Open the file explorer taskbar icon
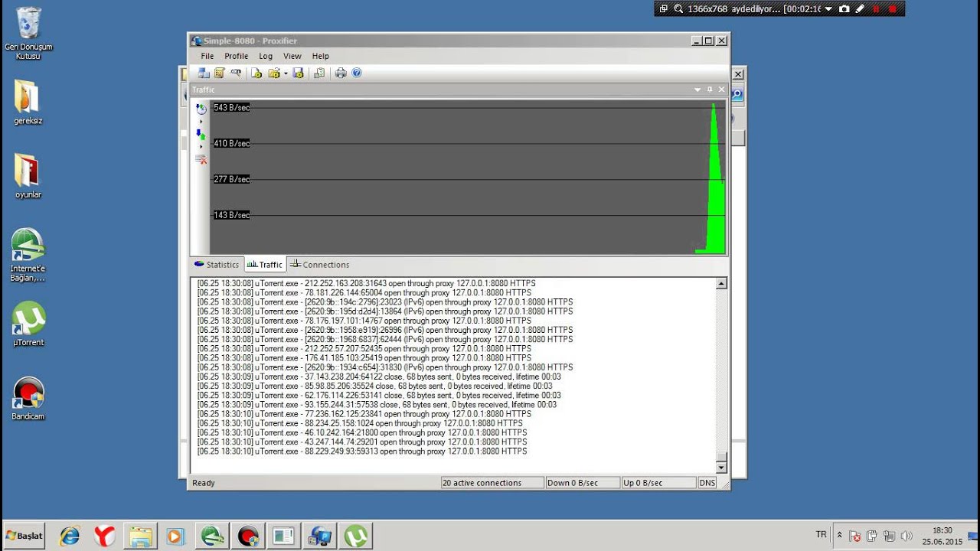980x551 pixels. 140,536
